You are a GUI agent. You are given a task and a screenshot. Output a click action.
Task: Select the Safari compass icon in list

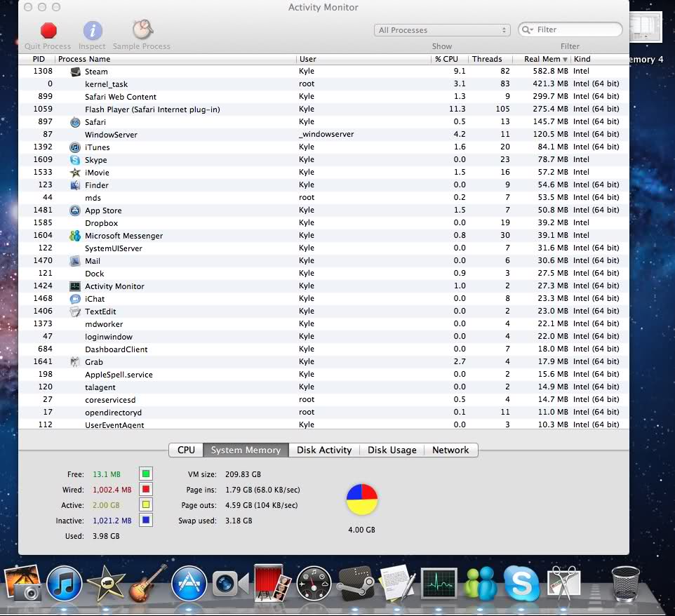click(75, 122)
